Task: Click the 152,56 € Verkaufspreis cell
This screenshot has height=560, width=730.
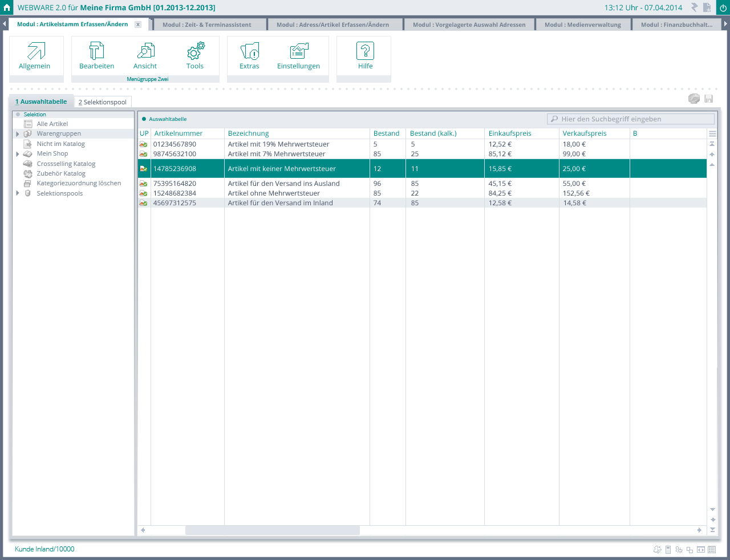Action: pyautogui.click(x=577, y=193)
